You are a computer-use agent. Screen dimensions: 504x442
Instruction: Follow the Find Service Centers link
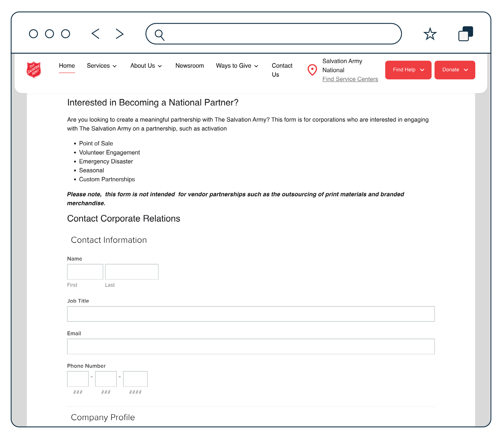(x=350, y=79)
